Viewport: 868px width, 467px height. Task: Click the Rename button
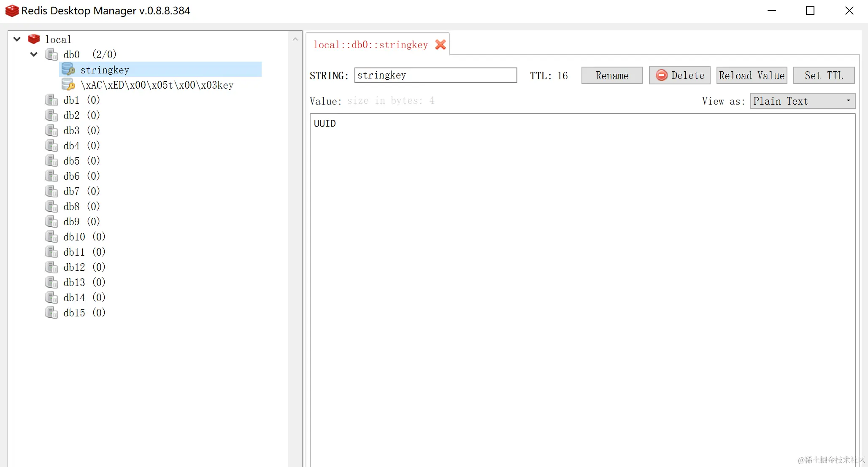click(611, 76)
